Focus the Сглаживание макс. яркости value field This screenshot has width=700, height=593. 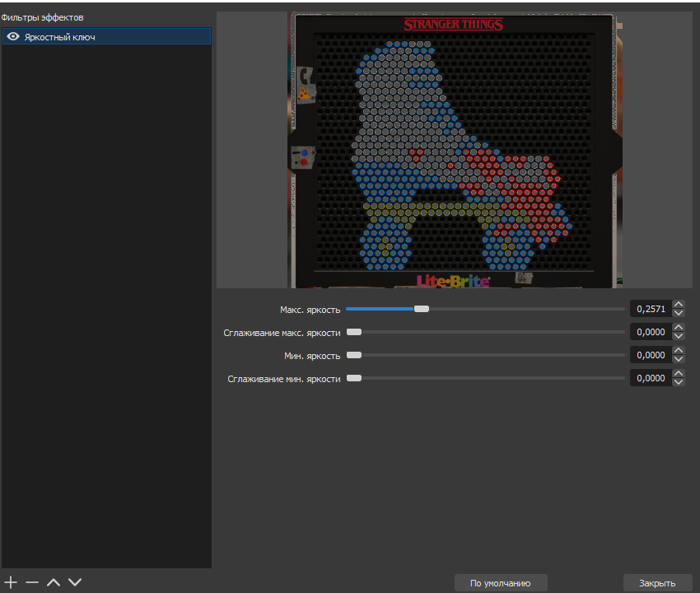point(651,332)
